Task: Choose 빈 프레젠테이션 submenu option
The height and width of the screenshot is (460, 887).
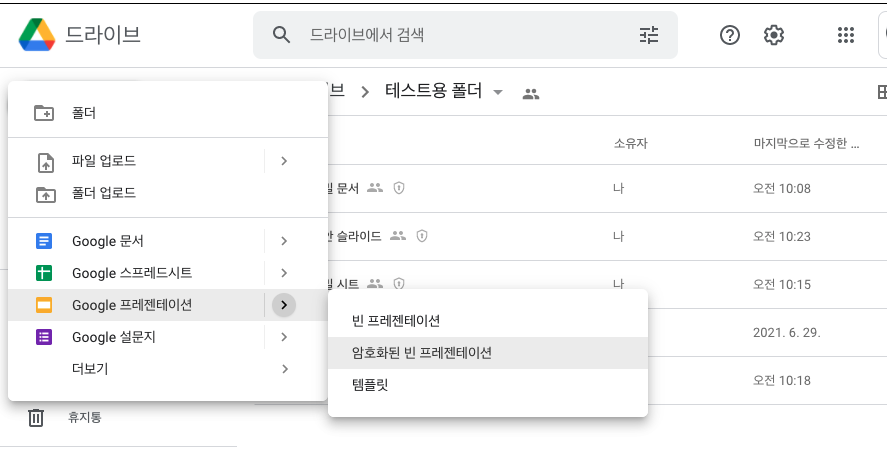Action: (488, 321)
